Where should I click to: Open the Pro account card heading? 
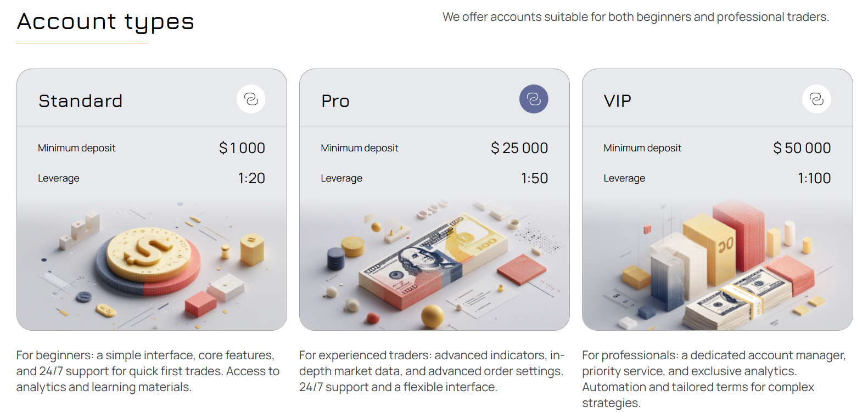point(335,101)
